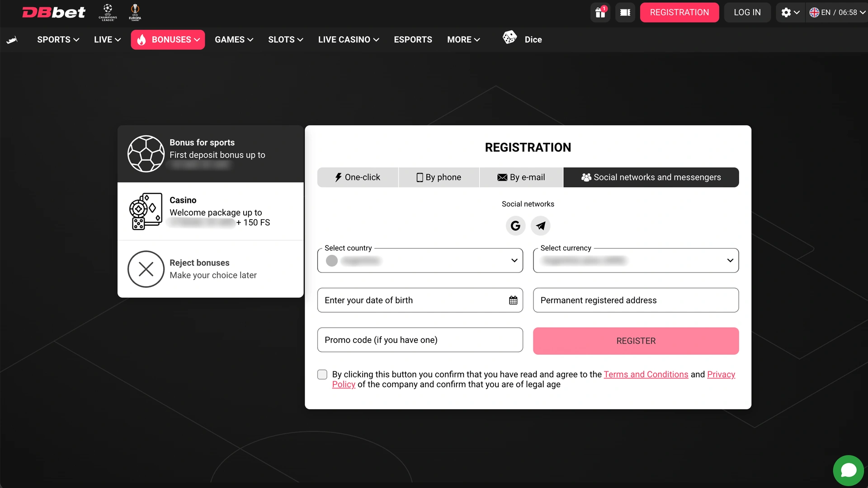Select the Reject bonuses option
Screen dimensions: 868x488
[210, 269]
